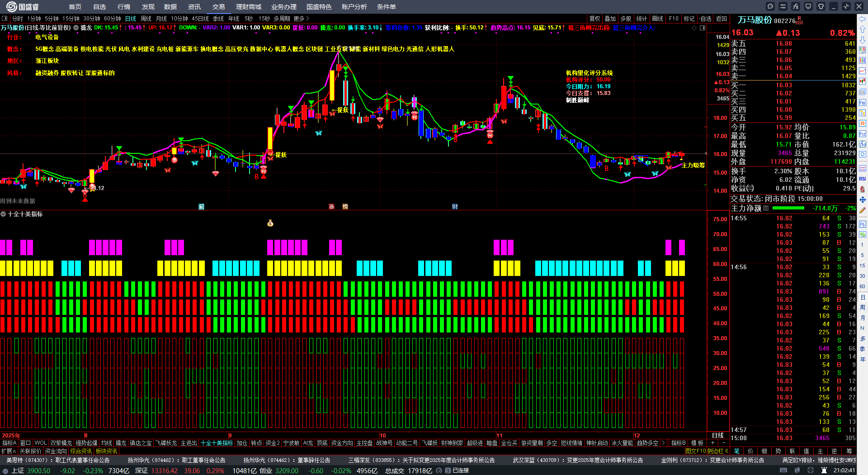Toggle the panel icon at chart header right
The image size is (868, 475).
[703, 28]
